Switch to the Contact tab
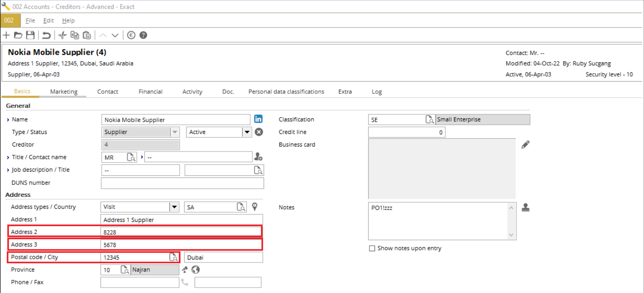The height and width of the screenshot is (293, 644). coord(108,92)
